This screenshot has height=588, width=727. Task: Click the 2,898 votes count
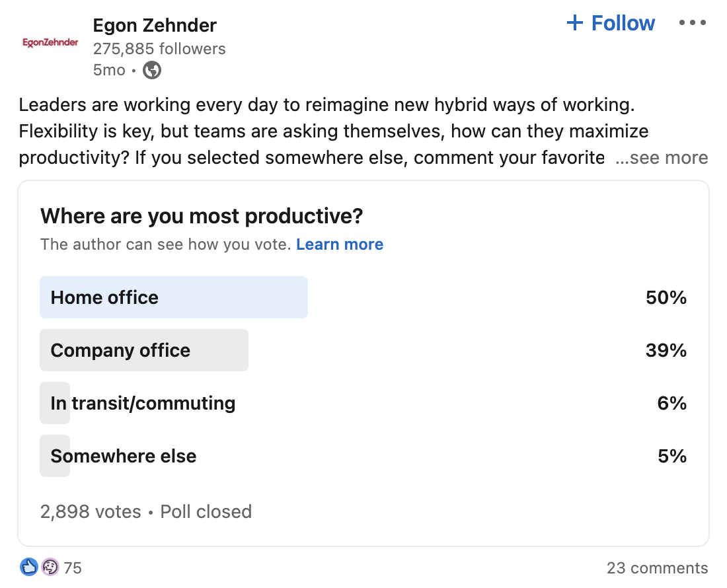[x=91, y=512]
